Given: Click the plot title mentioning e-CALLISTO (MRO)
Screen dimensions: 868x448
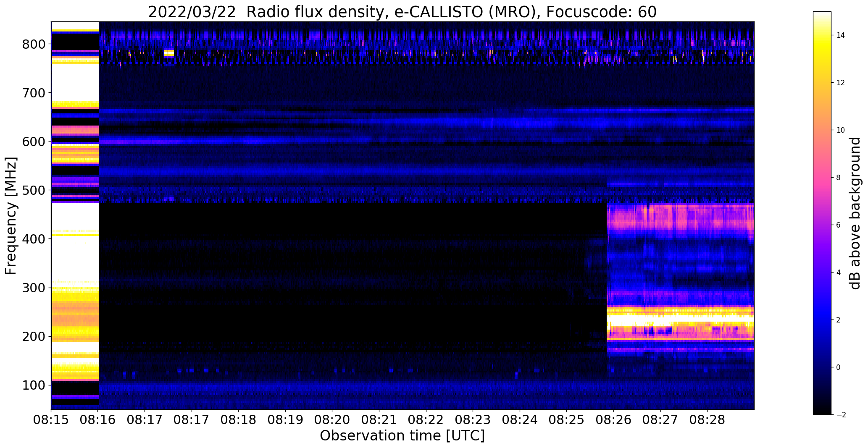Looking at the screenshot, I should pyautogui.click(x=402, y=12).
